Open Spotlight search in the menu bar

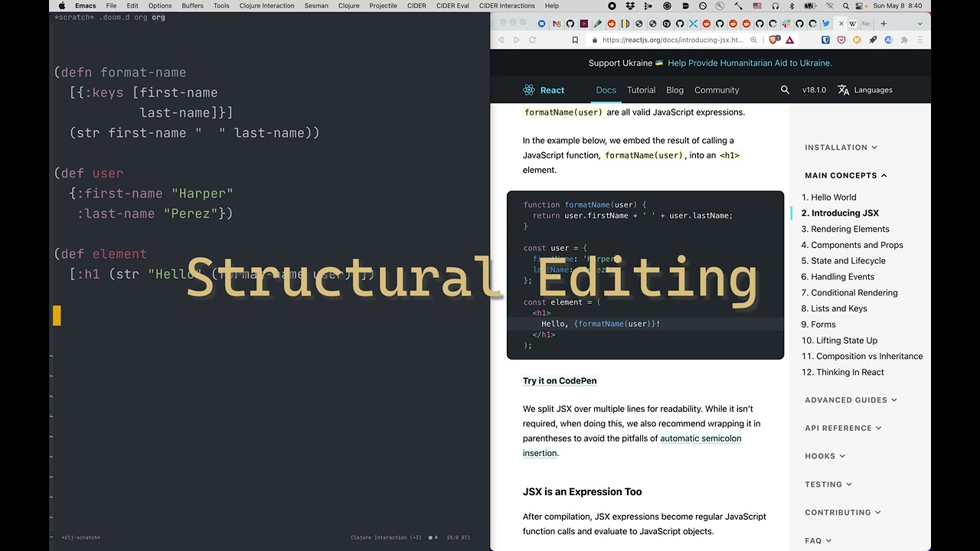pos(845,5)
